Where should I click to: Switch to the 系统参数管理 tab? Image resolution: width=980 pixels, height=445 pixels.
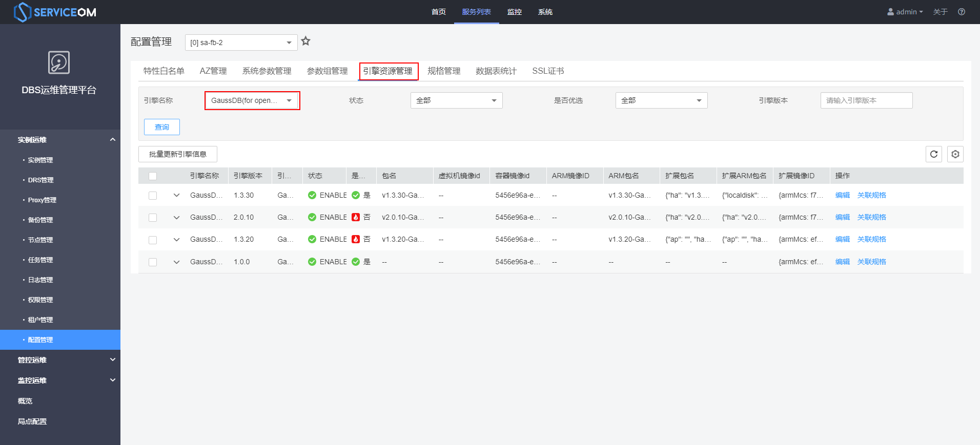tap(267, 71)
